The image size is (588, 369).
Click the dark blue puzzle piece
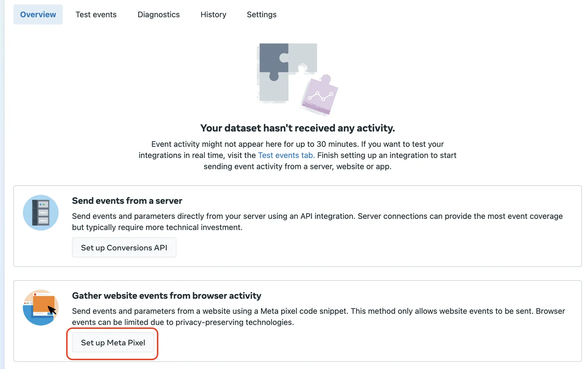(x=274, y=61)
